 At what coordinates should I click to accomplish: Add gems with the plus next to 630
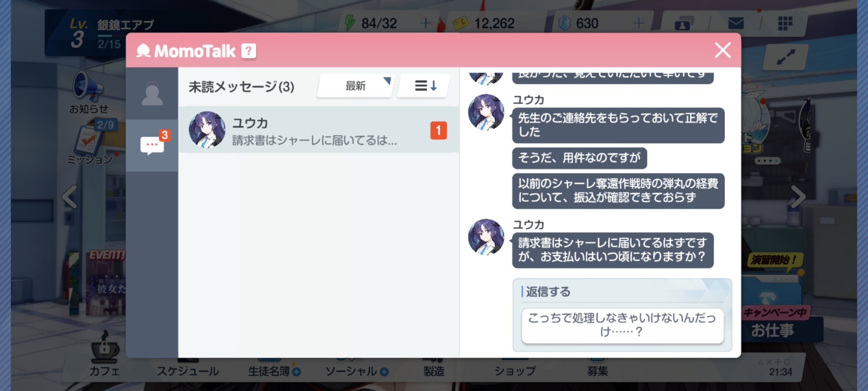[x=638, y=23]
